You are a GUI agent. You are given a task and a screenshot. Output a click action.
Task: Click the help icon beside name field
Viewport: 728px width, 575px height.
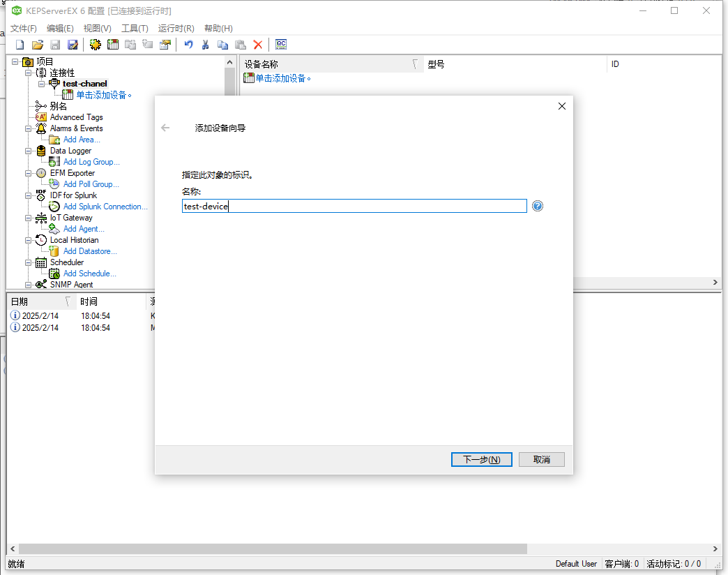click(x=538, y=206)
